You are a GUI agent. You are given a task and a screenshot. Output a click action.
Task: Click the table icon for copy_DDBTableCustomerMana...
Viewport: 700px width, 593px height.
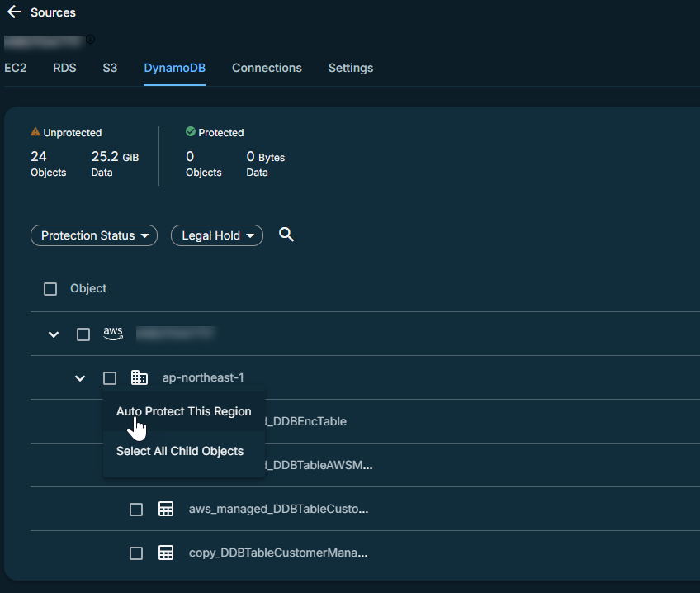click(x=166, y=553)
